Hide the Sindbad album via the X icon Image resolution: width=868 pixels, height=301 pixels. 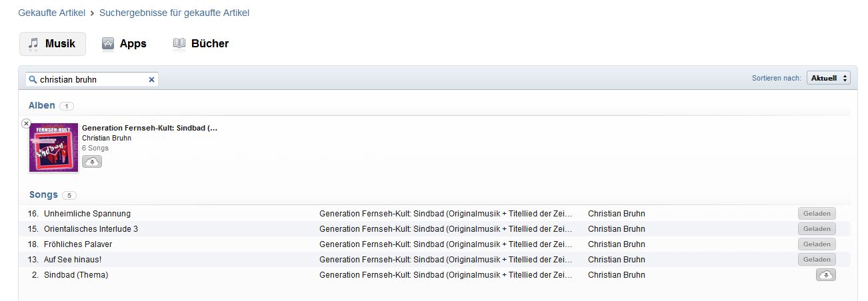point(26,123)
